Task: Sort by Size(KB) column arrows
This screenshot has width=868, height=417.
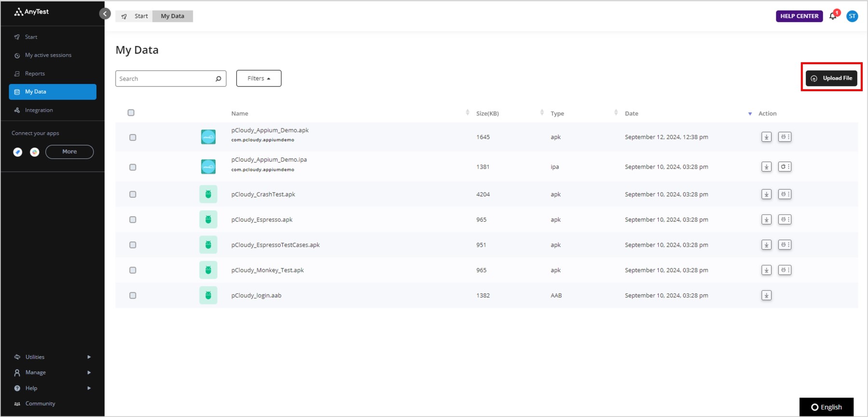Action: point(542,112)
